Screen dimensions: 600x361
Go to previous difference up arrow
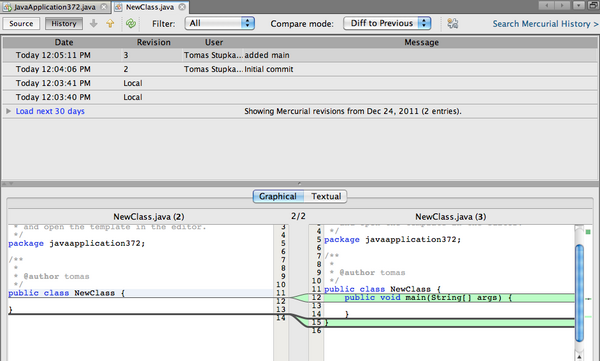tap(110, 24)
